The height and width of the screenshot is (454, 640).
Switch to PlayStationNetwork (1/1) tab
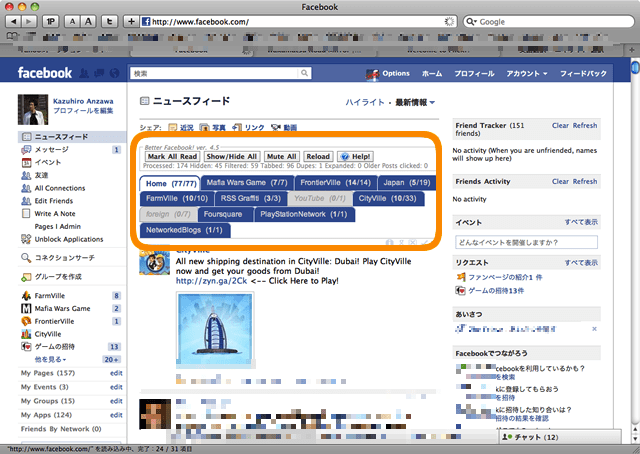(x=304, y=214)
